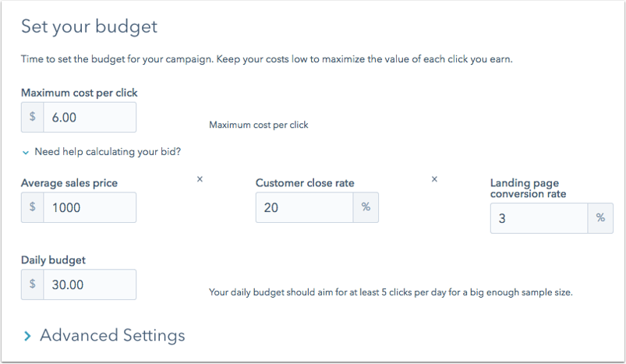626x364 pixels.
Task: Collapse the bid help section using its chevron
Action: (26, 151)
